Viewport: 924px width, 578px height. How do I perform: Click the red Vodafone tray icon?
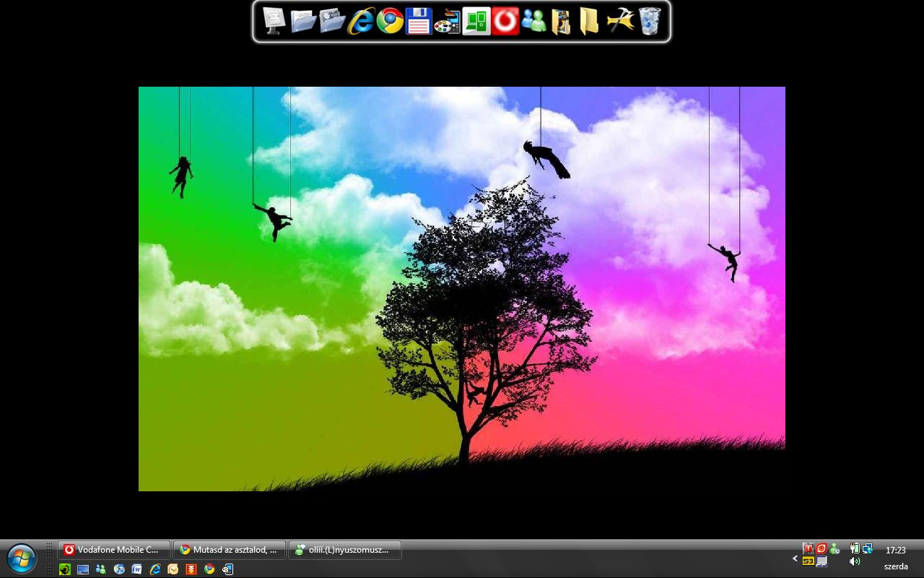[821, 549]
